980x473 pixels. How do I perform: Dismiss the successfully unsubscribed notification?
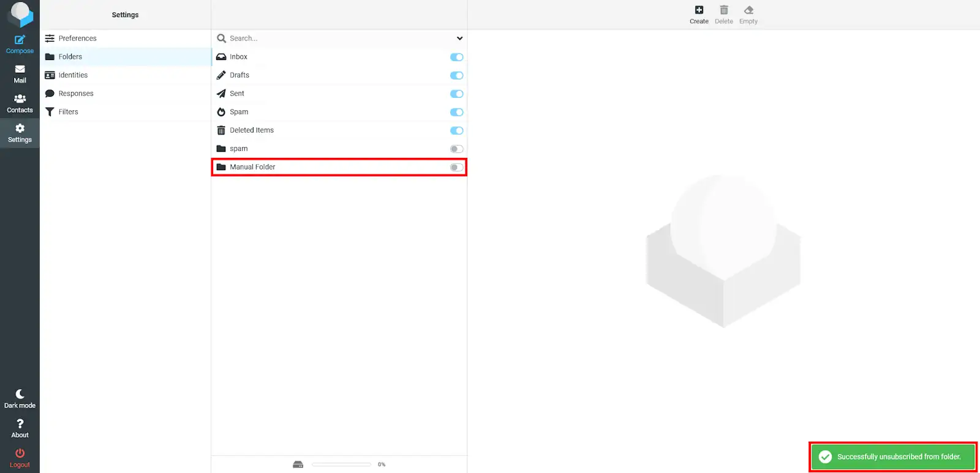click(x=892, y=457)
